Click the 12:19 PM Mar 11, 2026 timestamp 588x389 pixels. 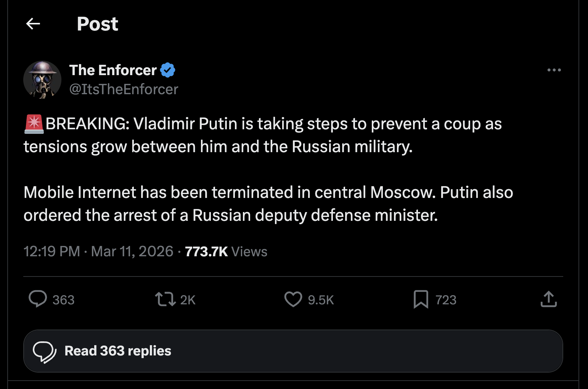(98, 252)
